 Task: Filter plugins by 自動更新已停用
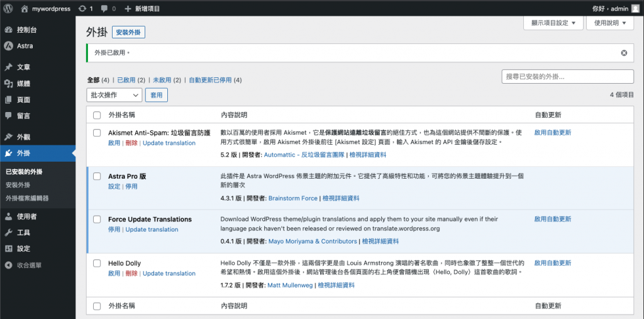(210, 80)
